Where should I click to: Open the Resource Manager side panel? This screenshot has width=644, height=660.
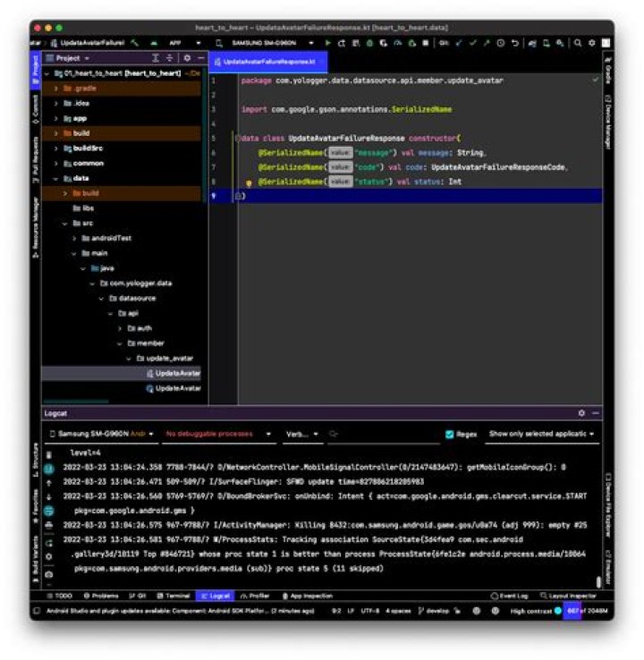(x=36, y=222)
